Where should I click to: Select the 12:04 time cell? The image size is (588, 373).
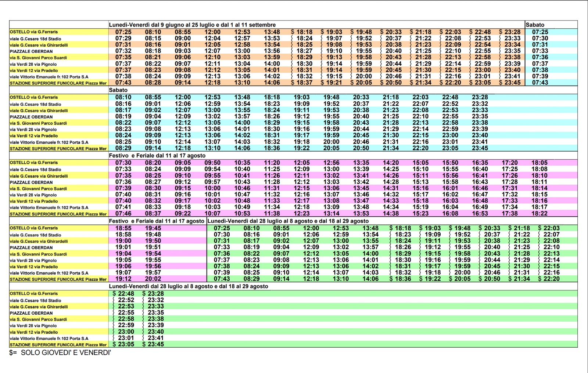click(x=212, y=38)
